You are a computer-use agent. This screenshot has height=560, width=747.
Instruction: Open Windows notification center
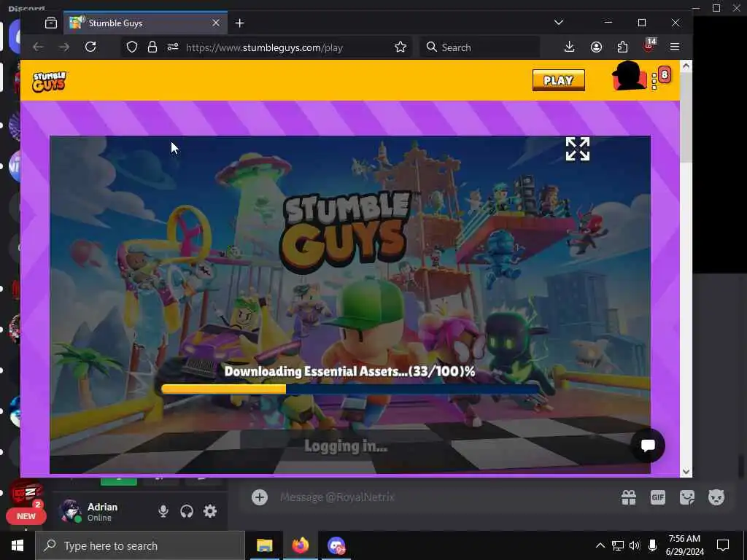[x=723, y=545]
